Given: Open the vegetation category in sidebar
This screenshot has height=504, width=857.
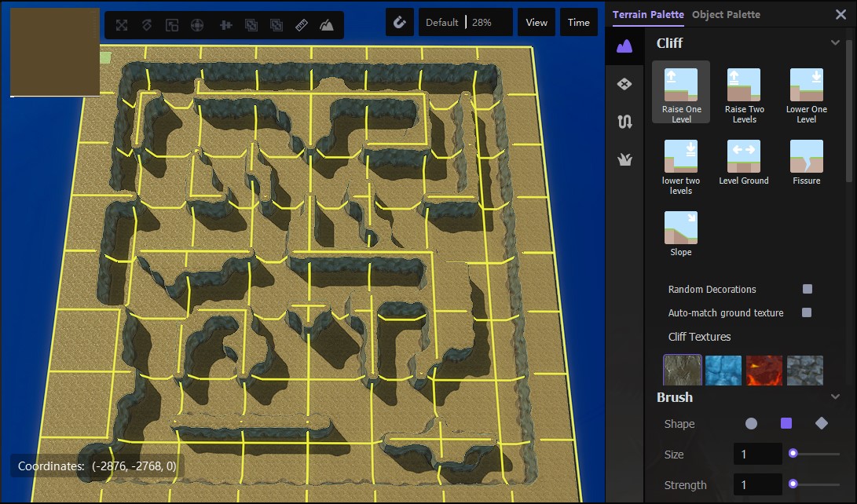Looking at the screenshot, I should (625, 159).
